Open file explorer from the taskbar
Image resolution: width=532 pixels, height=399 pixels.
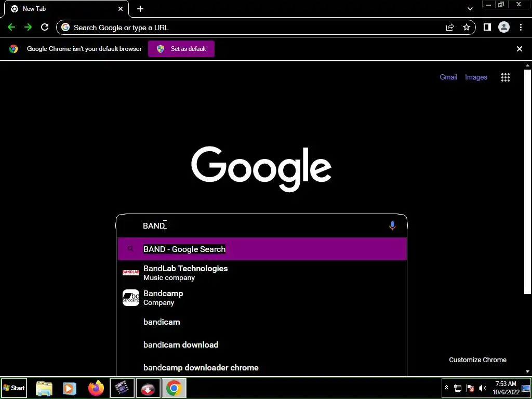pyautogui.click(x=44, y=388)
